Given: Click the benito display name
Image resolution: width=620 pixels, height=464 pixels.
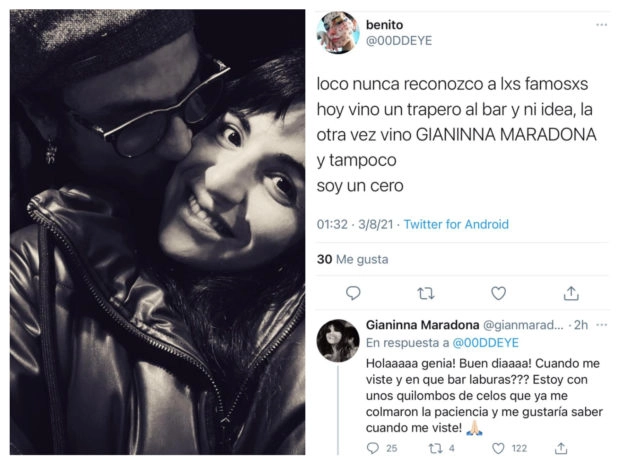Looking at the screenshot, I should 384,25.
